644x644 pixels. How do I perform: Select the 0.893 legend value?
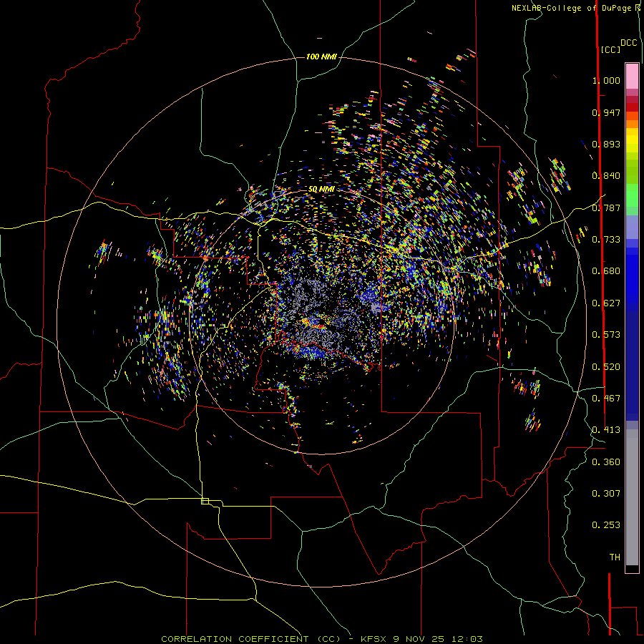pyautogui.click(x=606, y=144)
